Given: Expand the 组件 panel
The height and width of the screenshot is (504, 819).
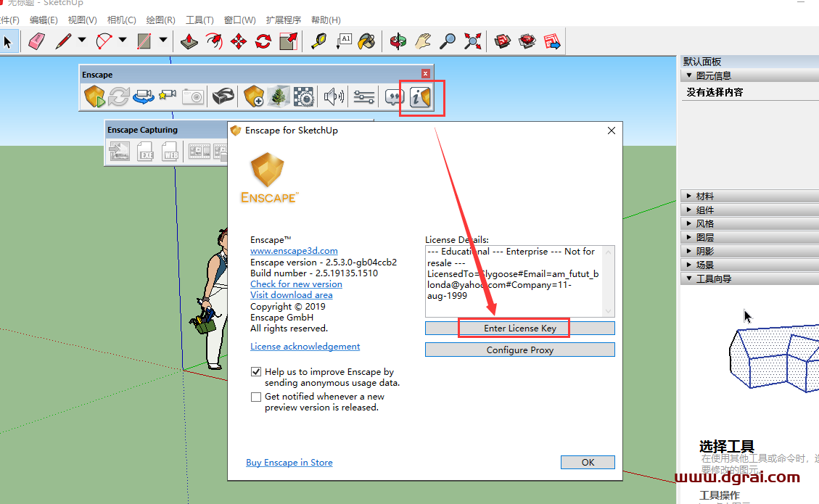Looking at the screenshot, I should click(x=689, y=210).
